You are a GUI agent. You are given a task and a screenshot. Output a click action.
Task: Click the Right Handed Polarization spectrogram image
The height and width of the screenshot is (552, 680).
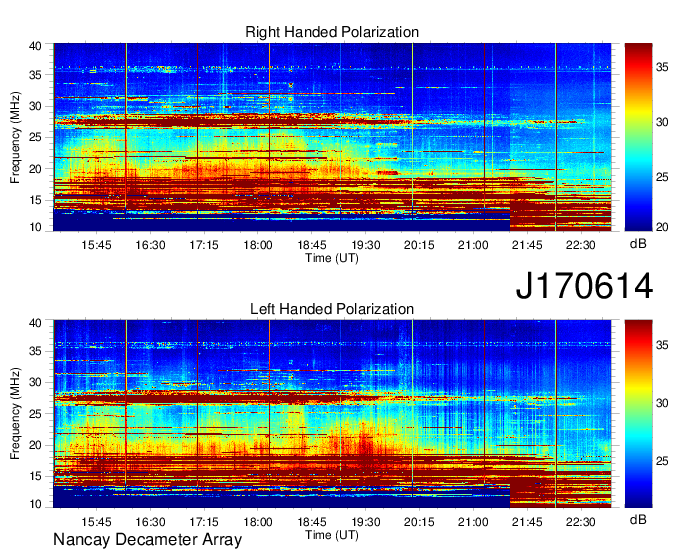pyautogui.click(x=332, y=137)
